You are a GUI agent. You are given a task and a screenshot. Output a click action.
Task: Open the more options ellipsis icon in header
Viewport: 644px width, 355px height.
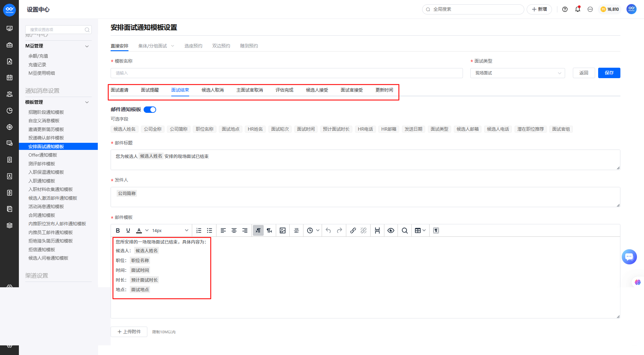click(x=590, y=9)
